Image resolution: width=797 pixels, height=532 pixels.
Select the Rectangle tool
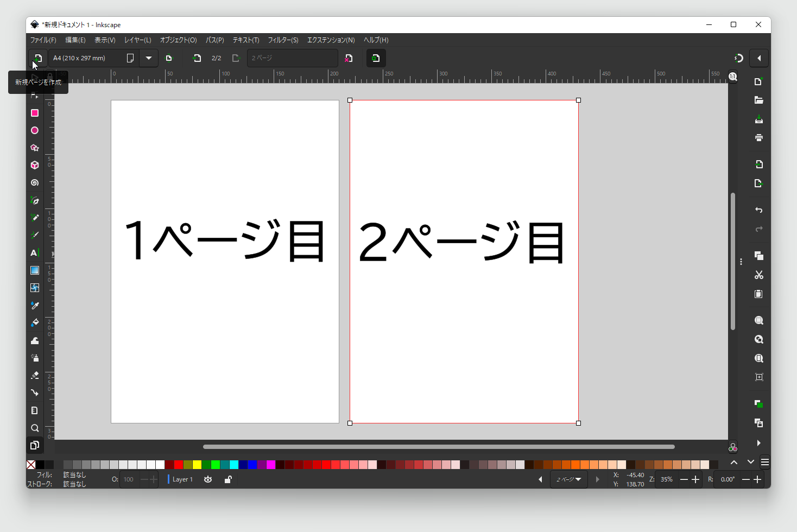(34, 113)
